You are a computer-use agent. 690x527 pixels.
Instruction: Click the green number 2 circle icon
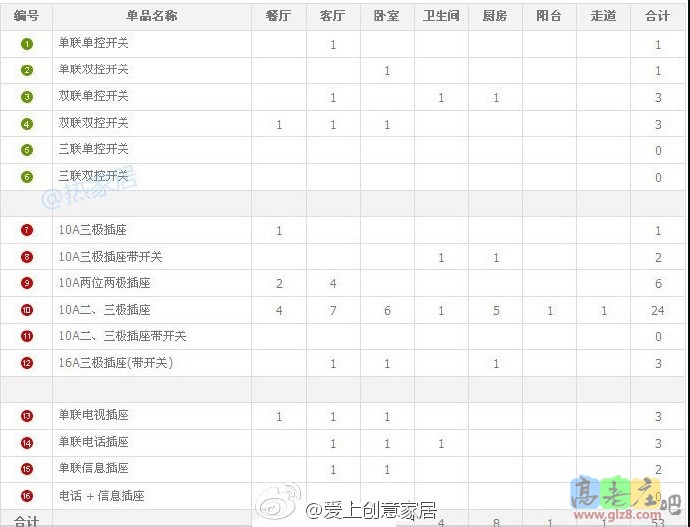click(x=27, y=70)
